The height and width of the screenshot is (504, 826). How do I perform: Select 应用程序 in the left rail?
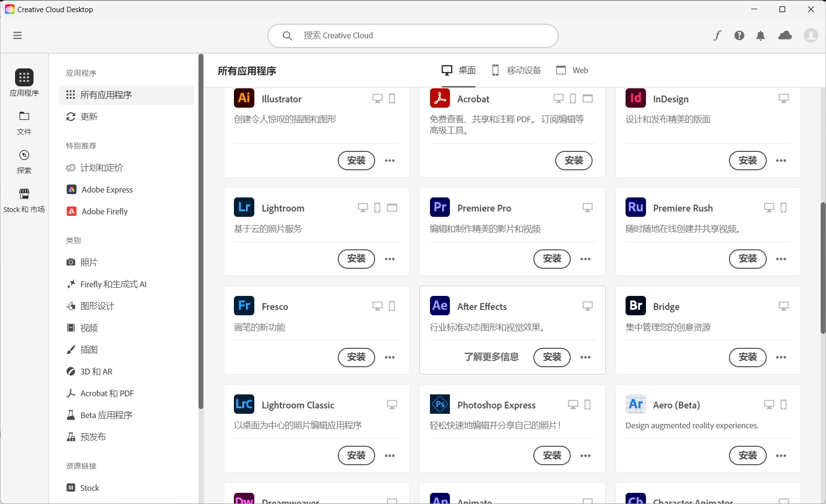click(x=24, y=83)
